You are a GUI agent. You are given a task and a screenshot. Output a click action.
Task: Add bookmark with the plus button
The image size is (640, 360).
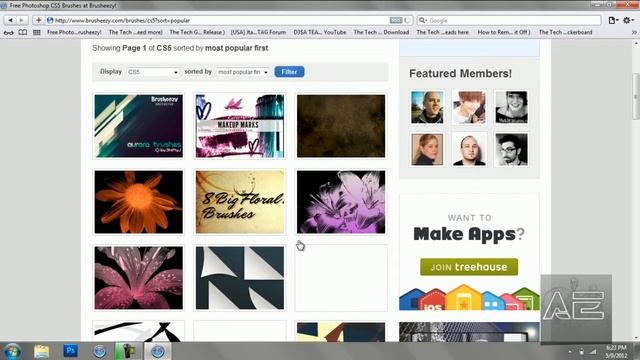point(38,20)
